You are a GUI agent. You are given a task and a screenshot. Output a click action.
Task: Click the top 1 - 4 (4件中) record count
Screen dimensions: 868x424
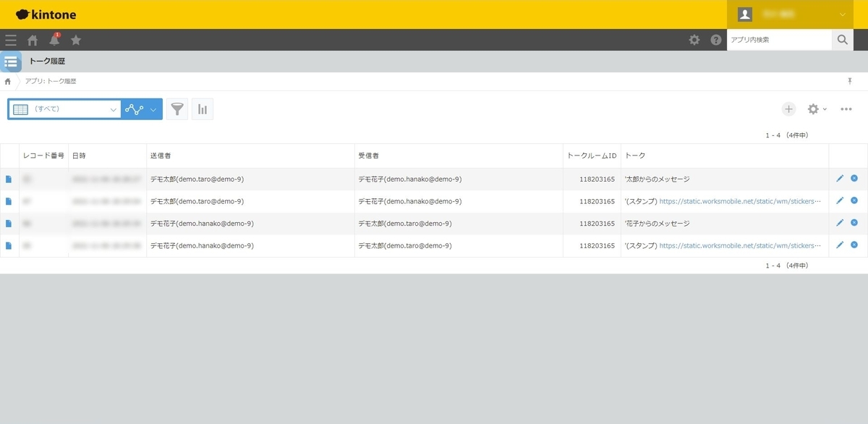[787, 135]
